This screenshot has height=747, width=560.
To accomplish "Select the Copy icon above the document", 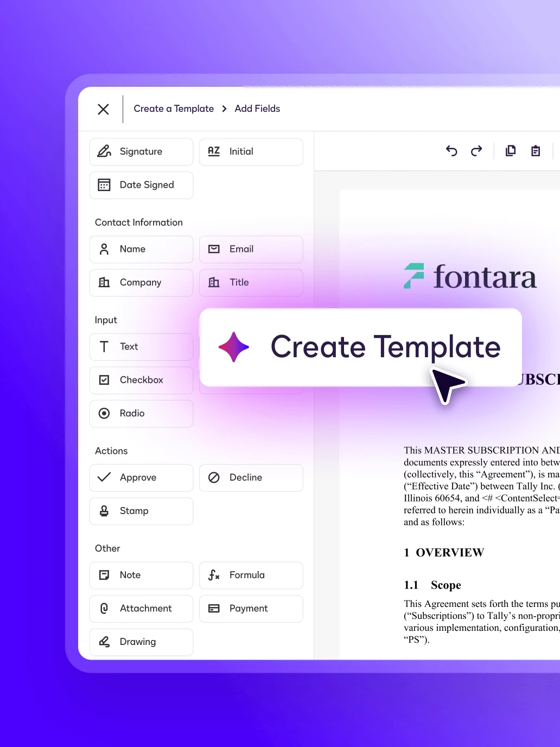I will click(x=510, y=151).
